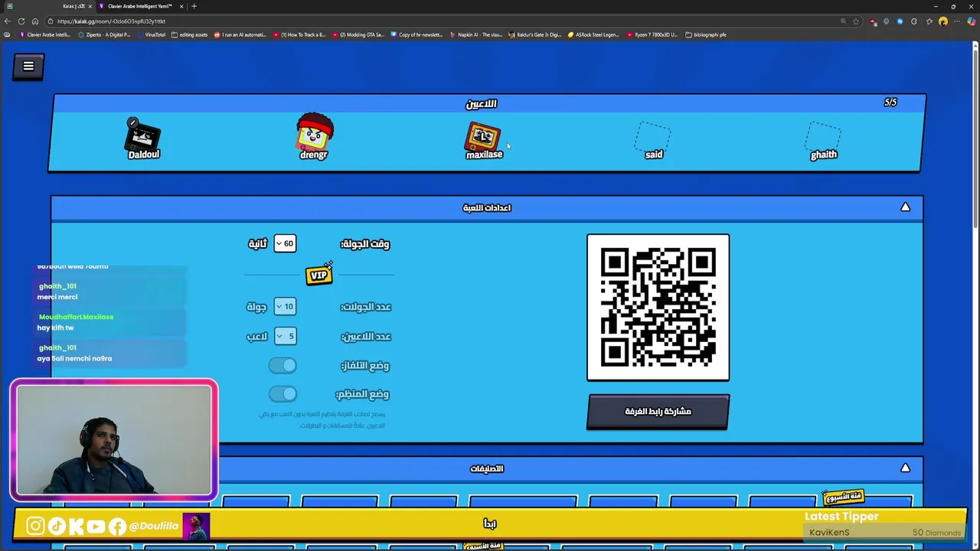Click the 5/5 player count text
This screenshot has height=551, width=980.
890,102
